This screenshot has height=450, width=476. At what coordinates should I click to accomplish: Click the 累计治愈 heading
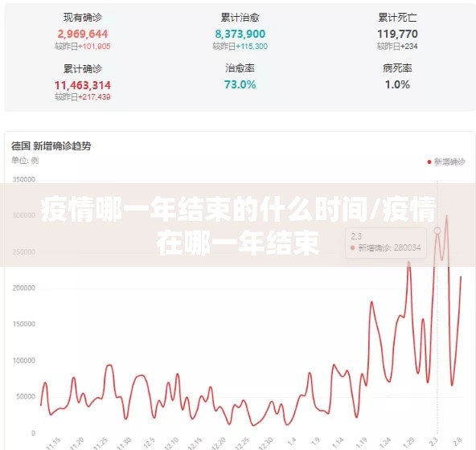point(240,18)
